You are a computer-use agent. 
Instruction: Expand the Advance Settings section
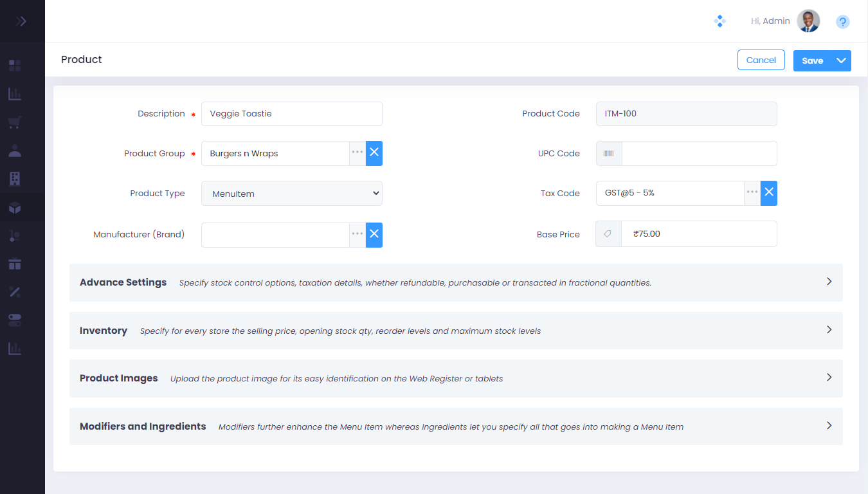click(829, 282)
